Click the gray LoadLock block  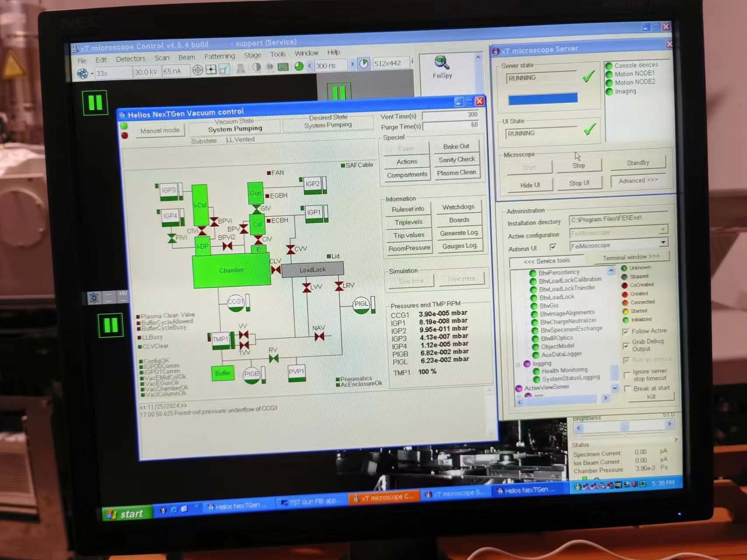point(312,270)
